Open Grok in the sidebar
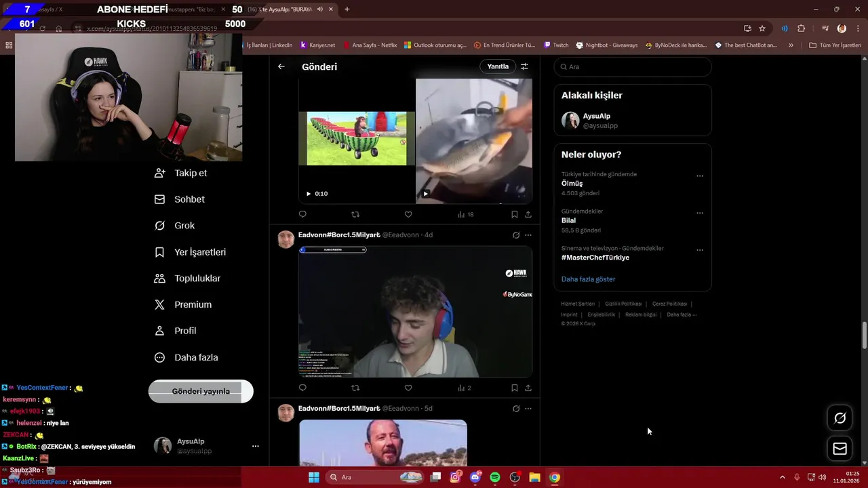This screenshot has width=868, height=488. (174, 226)
